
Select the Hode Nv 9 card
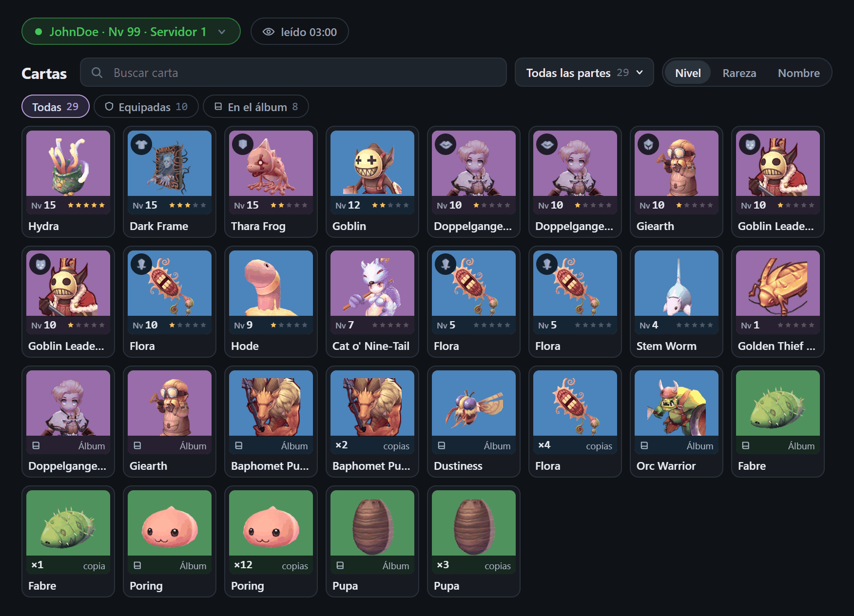[x=271, y=302]
